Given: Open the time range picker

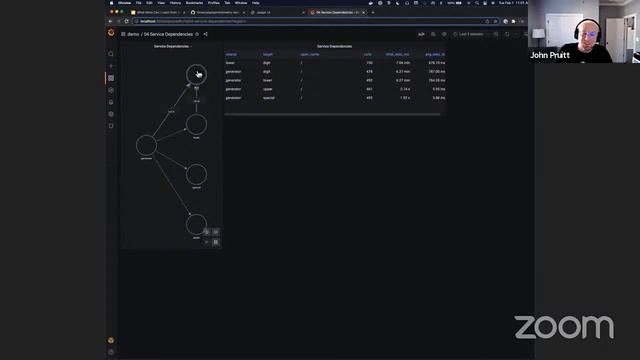Looking at the screenshot, I should coord(471,34).
